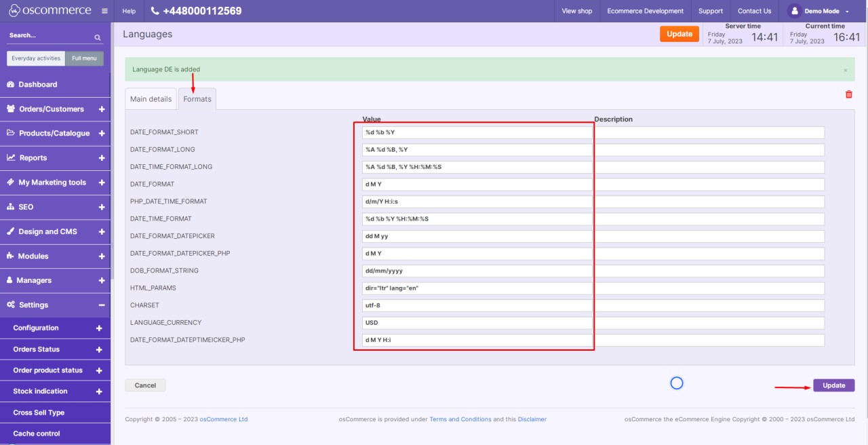Edit CHARSET value field
The width and height of the screenshot is (868, 445).
point(477,305)
